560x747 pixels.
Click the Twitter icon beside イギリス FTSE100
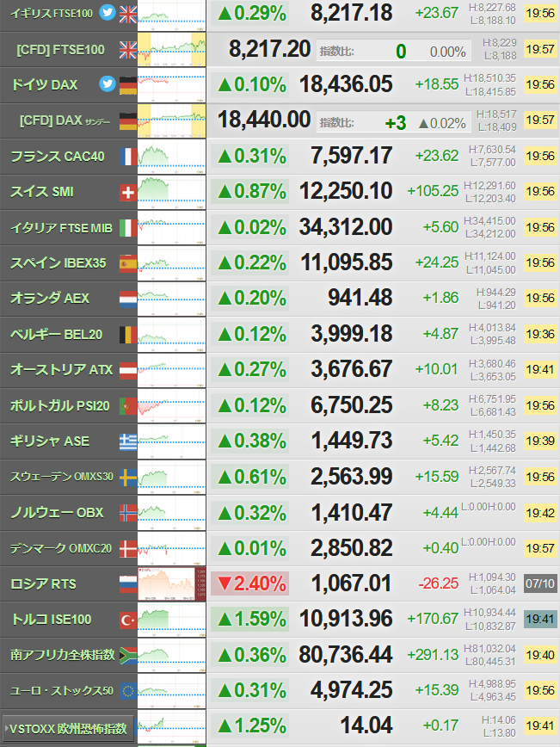coord(108,12)
